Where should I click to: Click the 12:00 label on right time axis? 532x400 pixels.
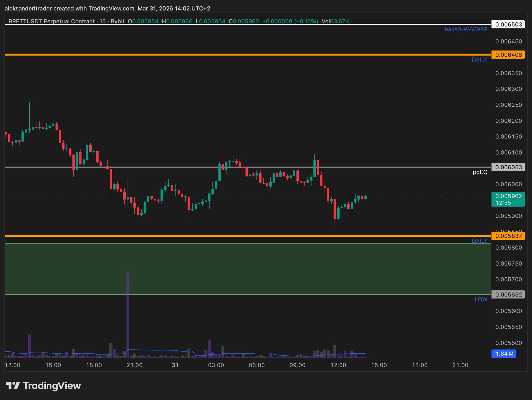[338, 365]
